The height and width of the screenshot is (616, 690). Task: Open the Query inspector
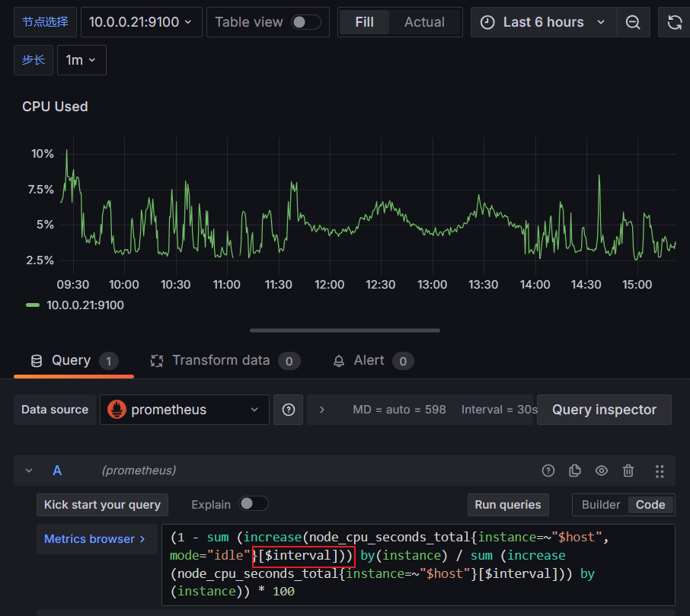pyautogui.click(x=604, y=410)
